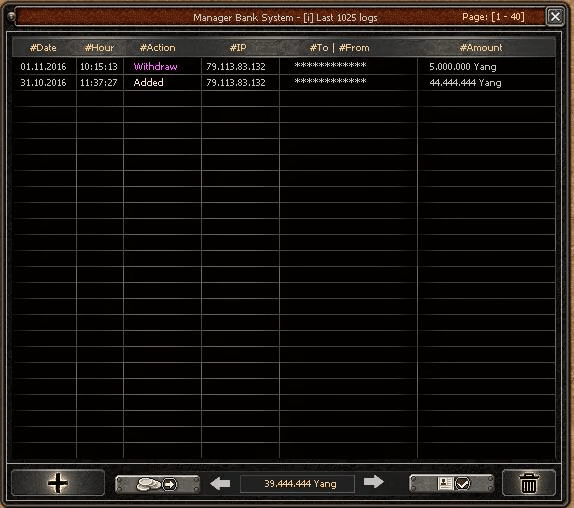Click the plus add-money button
Screen dimensions: 574x508
pyautogui.click(x=58, y=483)
